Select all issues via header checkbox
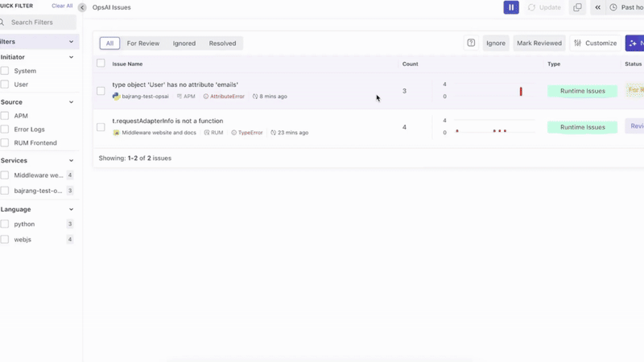 (x=101, y=63)
